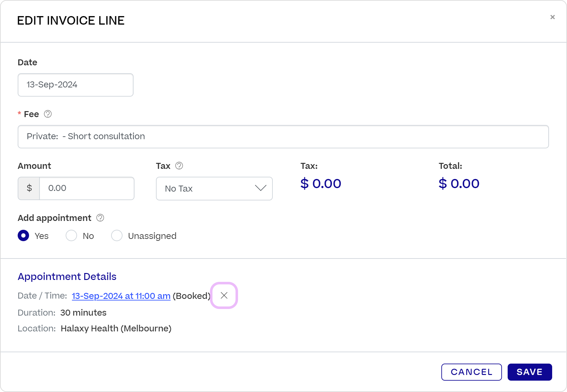This screenshot has width=567, height=392.
Task: Click the Cancel button
Action: click(471, 372)
